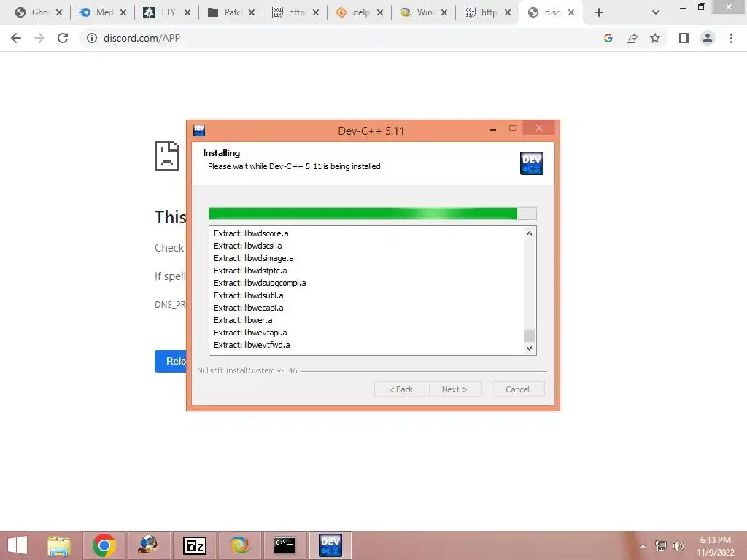The image size is (747, 560).
Task: Share this page icon
Action: [x=632, y=38]
